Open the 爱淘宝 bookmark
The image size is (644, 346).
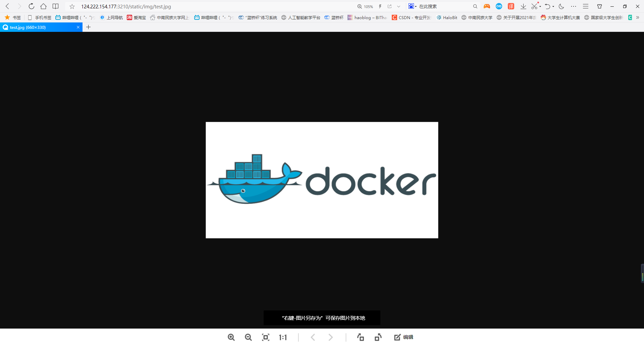[136, 17]
